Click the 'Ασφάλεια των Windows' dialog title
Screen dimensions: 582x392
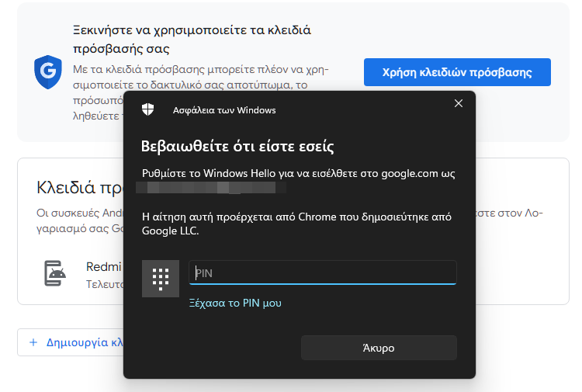coord(224,110)
